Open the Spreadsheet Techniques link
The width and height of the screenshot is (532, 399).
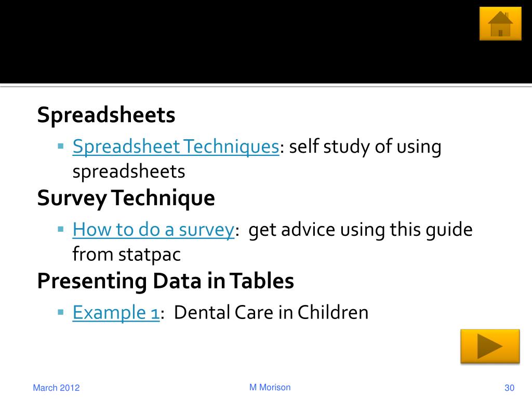176,147
